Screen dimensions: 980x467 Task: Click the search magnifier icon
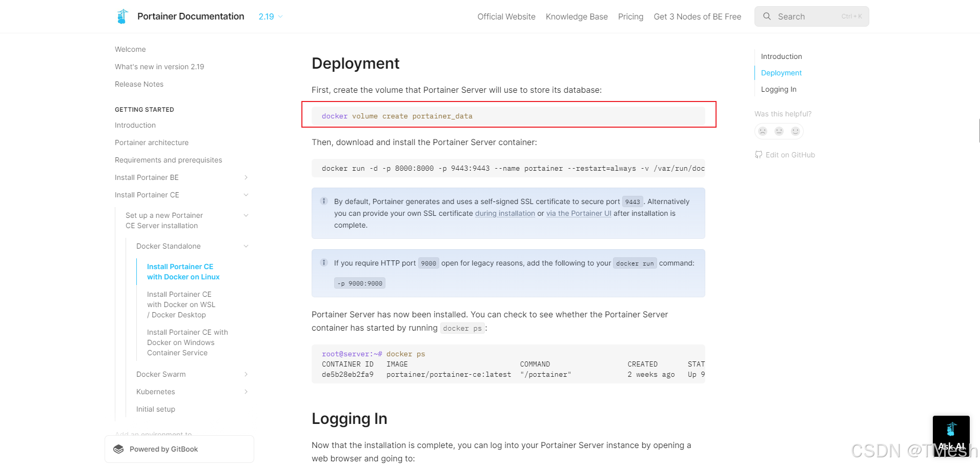pyautogui.click(x=767, y=16)
